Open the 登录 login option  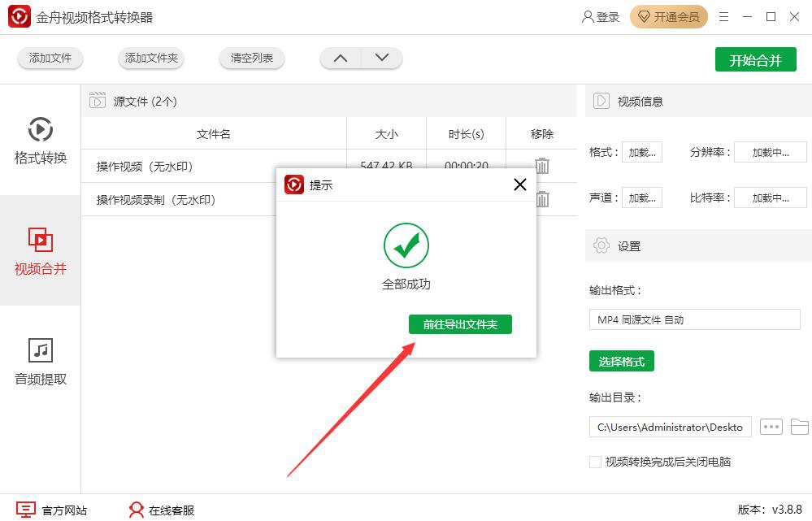click(601, 17)
